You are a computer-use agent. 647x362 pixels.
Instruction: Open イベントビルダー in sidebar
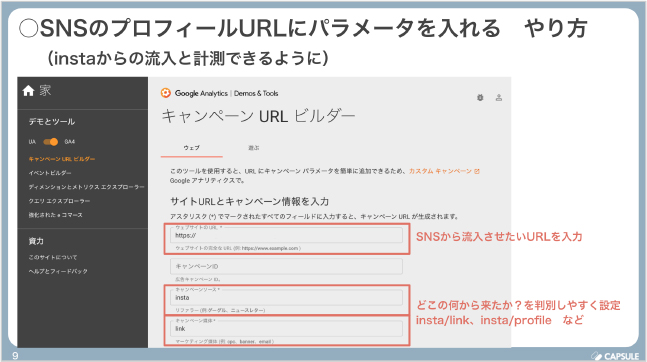pyautogui.click(x=50, y=173)
